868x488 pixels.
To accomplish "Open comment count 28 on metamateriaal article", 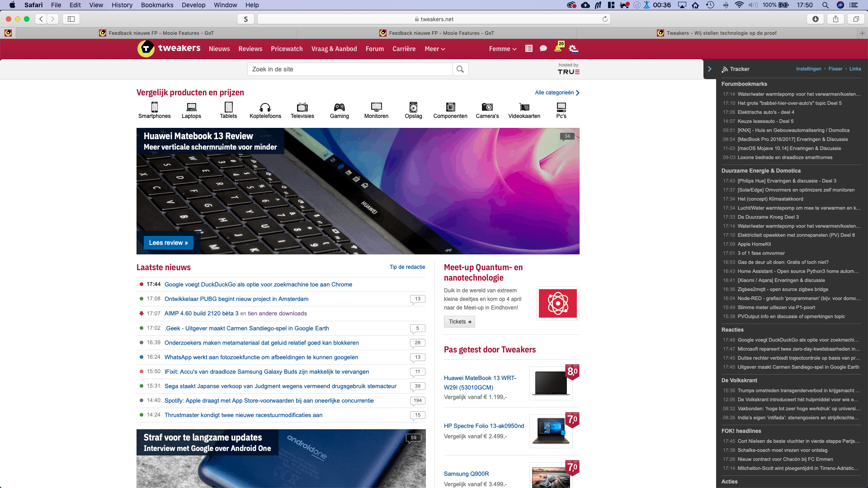I will 417,343.
